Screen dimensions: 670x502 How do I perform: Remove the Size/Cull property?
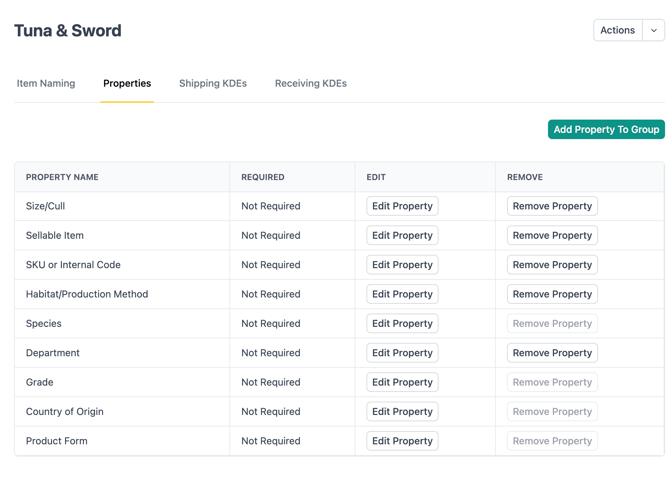click(x=552, y=207)
